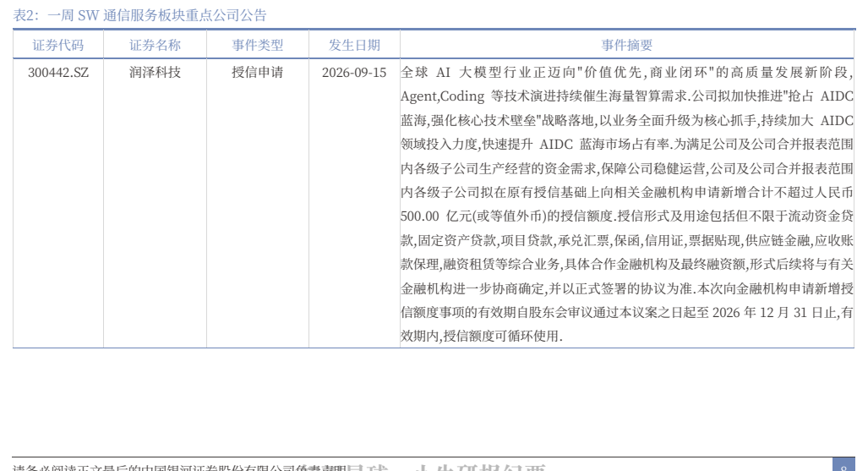Click the table title '表2: 一周 SW 通信服务板块重点公司公告'
The width and height of the screenshot is (868, 471).
tap(139, 15)
